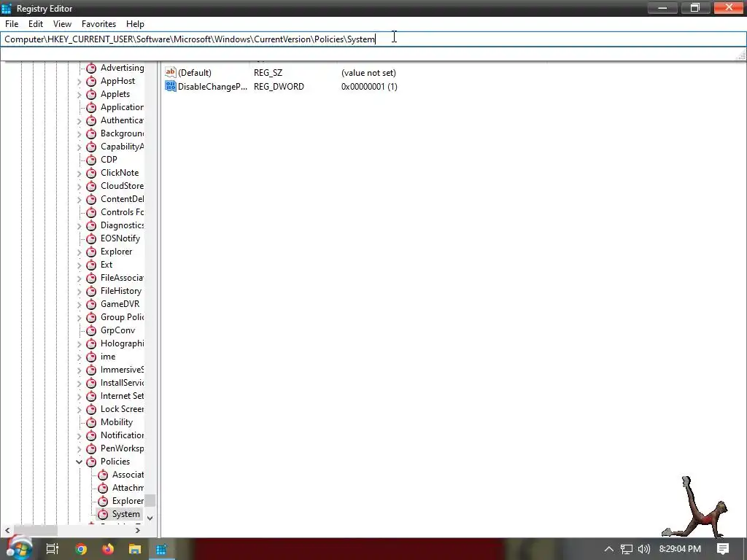The image size is (747, 560).
Task: Select the CDP key icon
Action: tap(91, 160)
